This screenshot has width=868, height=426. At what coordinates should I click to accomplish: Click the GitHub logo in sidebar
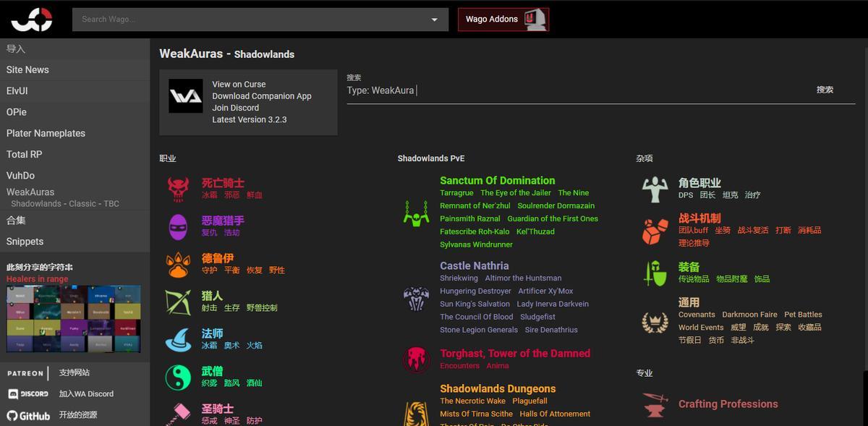tap(28, 416)
